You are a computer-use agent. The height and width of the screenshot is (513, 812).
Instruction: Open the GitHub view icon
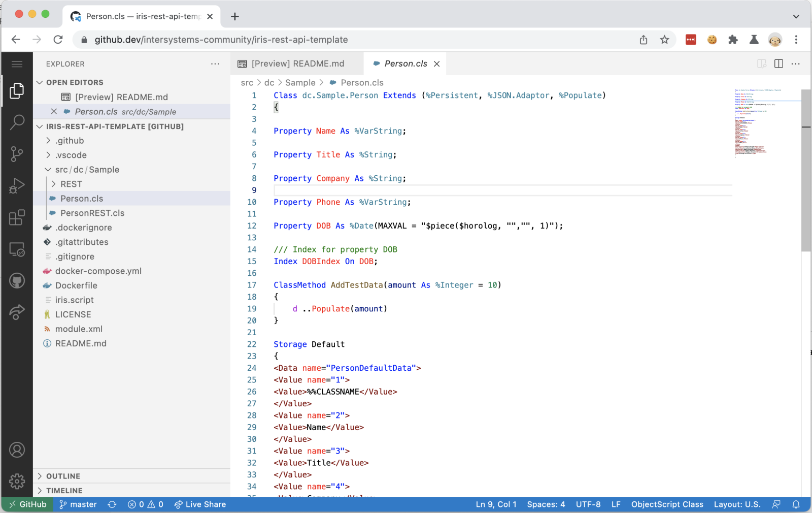pyautogui.click(x=17, y=281)
